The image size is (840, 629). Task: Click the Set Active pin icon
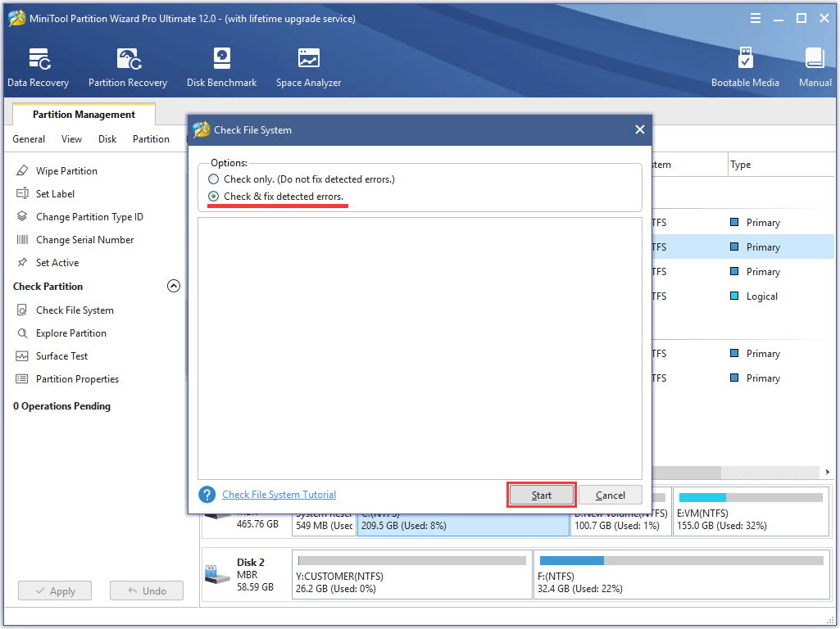coord(22,262)
